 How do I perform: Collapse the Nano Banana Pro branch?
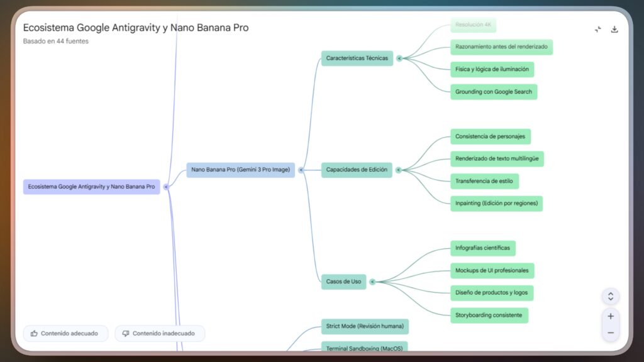pos(301,170)
